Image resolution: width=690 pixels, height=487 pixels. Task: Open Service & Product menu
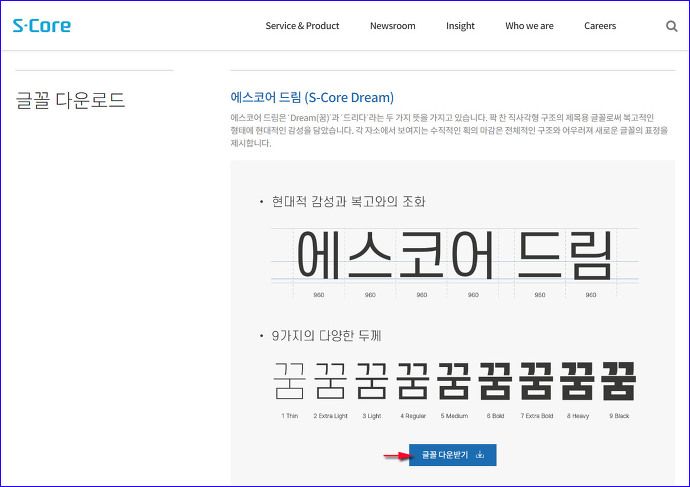(x=302, y=26)
